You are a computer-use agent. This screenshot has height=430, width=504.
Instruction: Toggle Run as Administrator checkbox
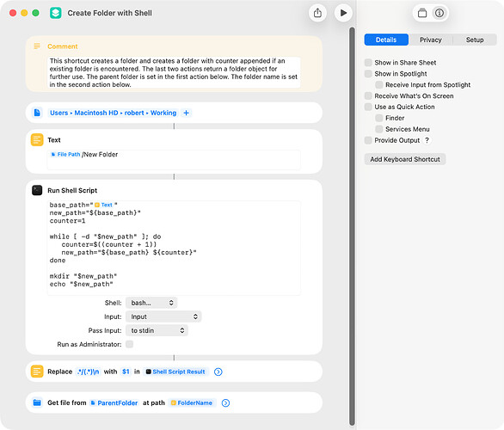pos(130,344)
